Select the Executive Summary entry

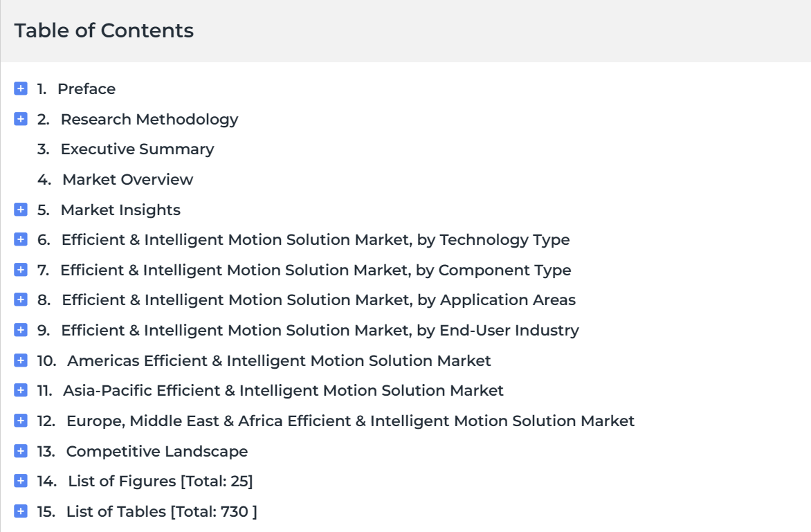click(x=137, y=149)
